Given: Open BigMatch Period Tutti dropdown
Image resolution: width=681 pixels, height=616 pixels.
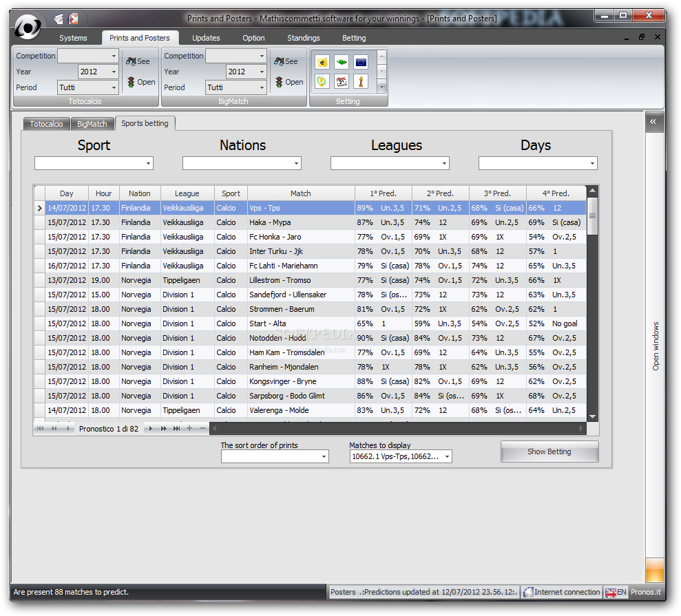Looking at the screenshot, I should click(x=262, y=87).
